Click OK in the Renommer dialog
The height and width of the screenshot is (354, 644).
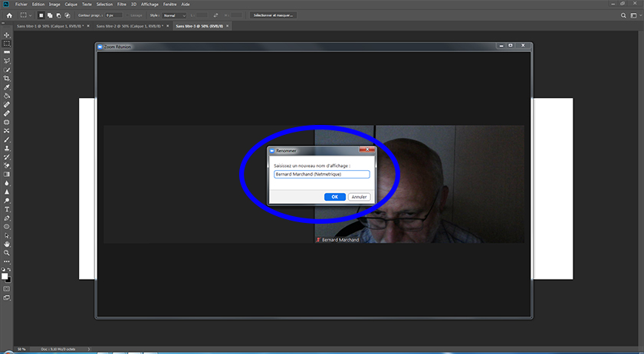point(335,197)
